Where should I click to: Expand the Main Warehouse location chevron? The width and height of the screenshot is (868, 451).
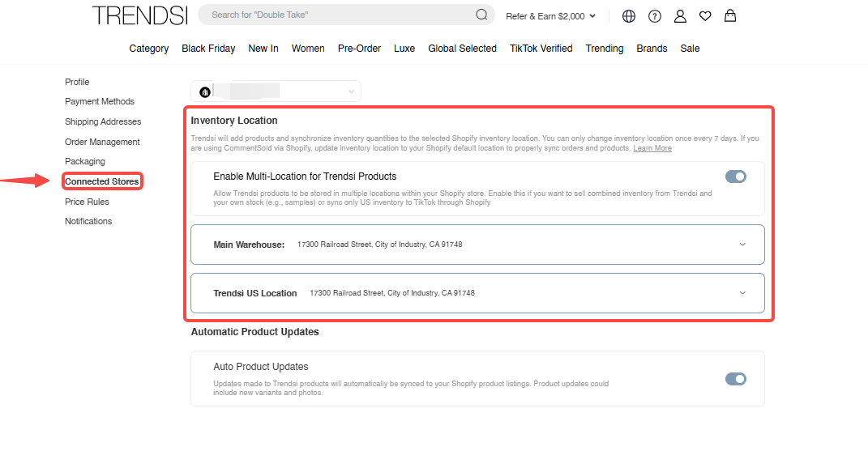click(743, 244)
